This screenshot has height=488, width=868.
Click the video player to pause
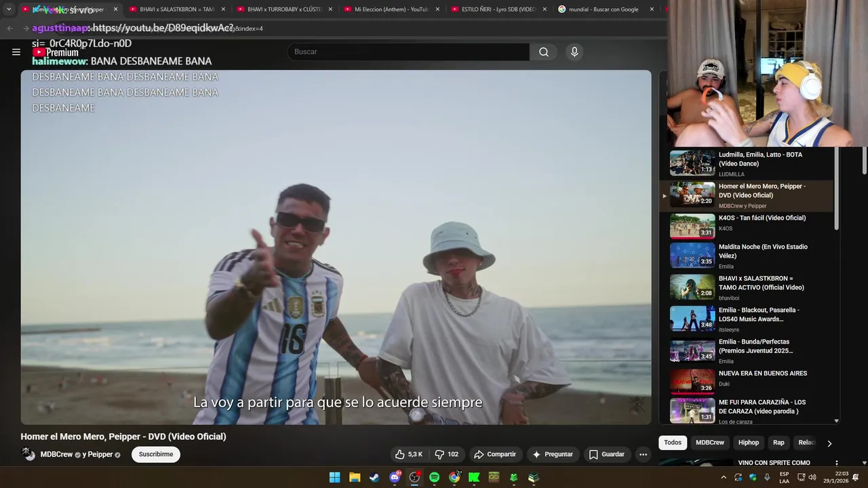coord(336,247)
